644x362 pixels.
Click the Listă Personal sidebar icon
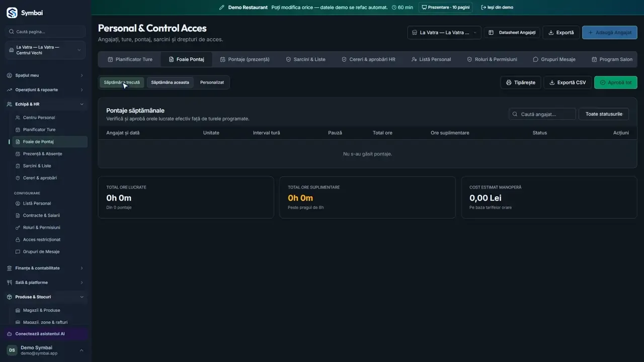coord(18,204)
